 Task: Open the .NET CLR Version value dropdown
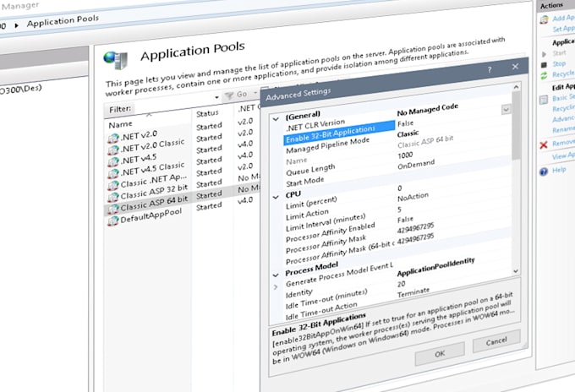point(506,109)
